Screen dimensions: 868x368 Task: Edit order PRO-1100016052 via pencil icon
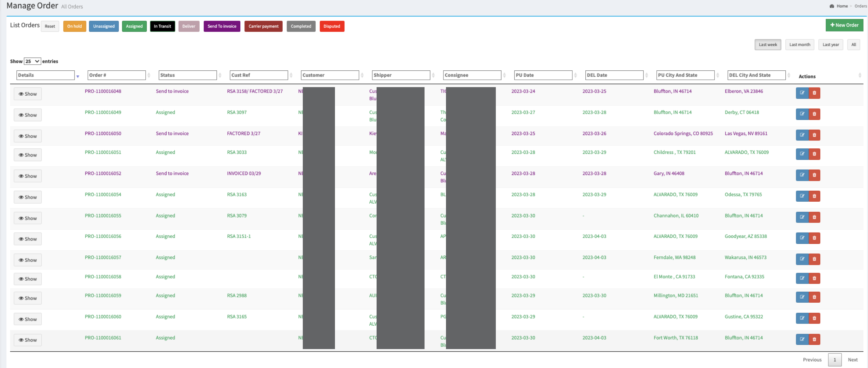coord(802,175)
